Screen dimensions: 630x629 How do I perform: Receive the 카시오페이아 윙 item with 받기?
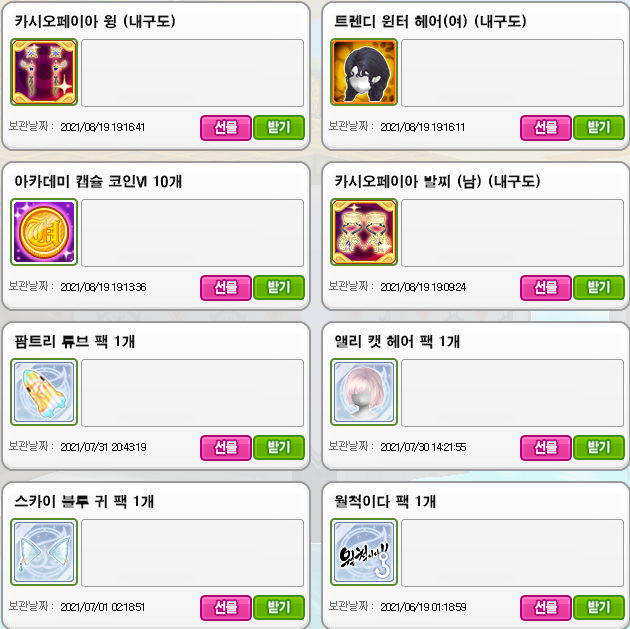click(x=279, y=128)
